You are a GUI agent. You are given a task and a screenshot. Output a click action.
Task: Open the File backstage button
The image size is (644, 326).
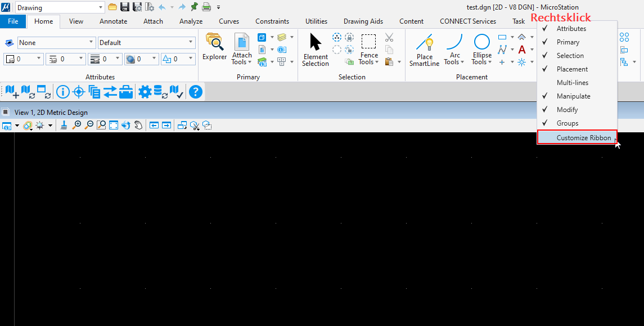(13, 21)
